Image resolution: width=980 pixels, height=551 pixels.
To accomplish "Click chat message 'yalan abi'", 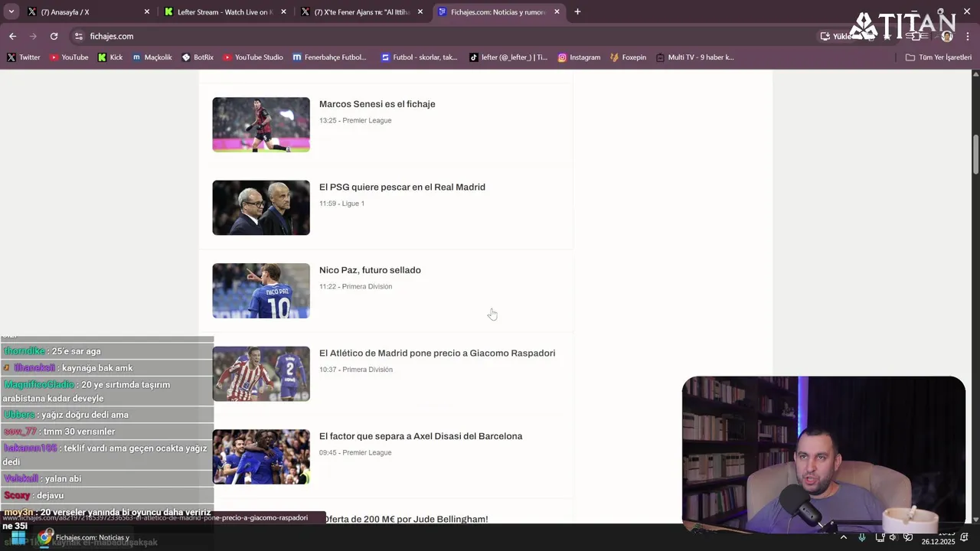I will (63, 479).
